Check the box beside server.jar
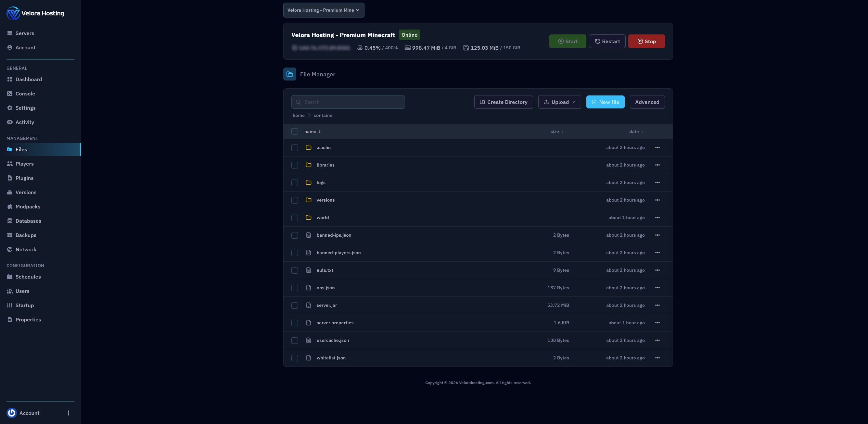The width and height of the screenshot is (868, 424). tap(295, 305)
